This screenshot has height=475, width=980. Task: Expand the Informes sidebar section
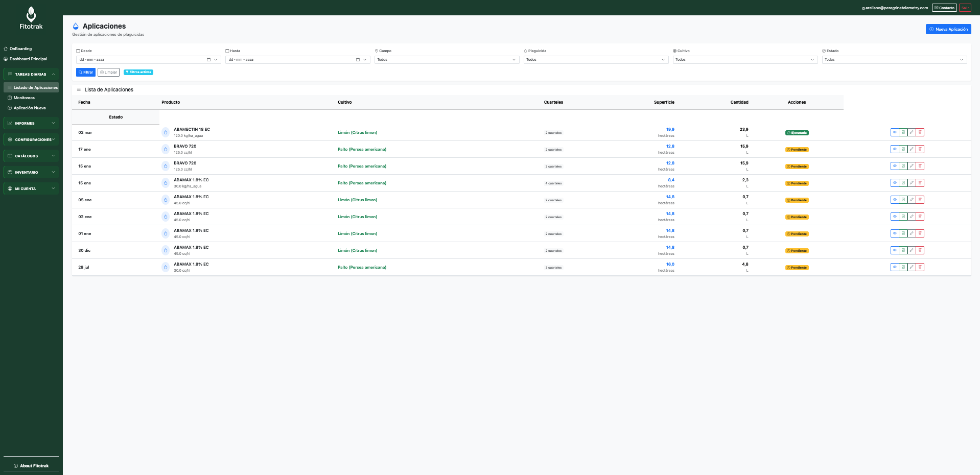[31, 123]
